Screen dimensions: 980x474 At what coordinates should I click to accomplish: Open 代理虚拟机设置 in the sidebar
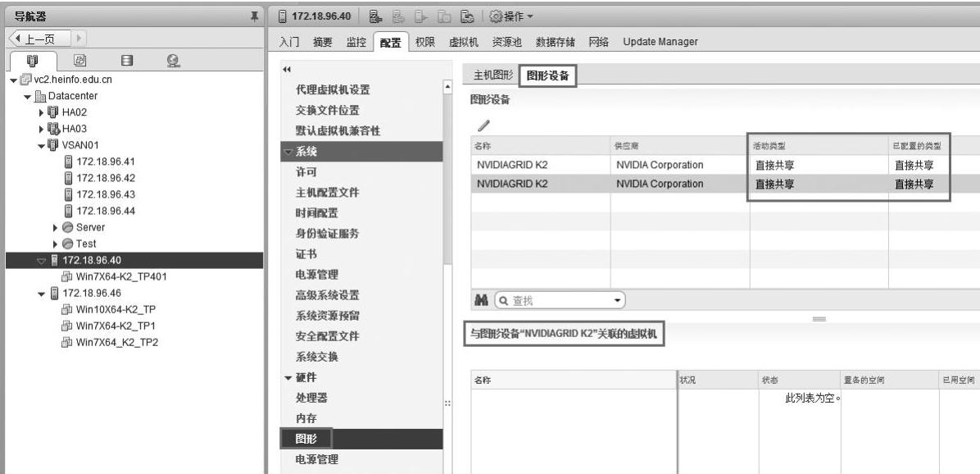coord(333,90)
